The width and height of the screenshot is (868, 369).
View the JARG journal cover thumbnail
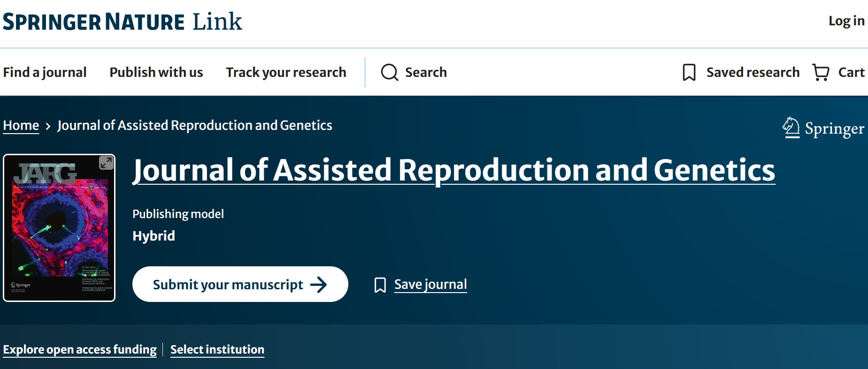pyautogui.click(x=59, y=228)
